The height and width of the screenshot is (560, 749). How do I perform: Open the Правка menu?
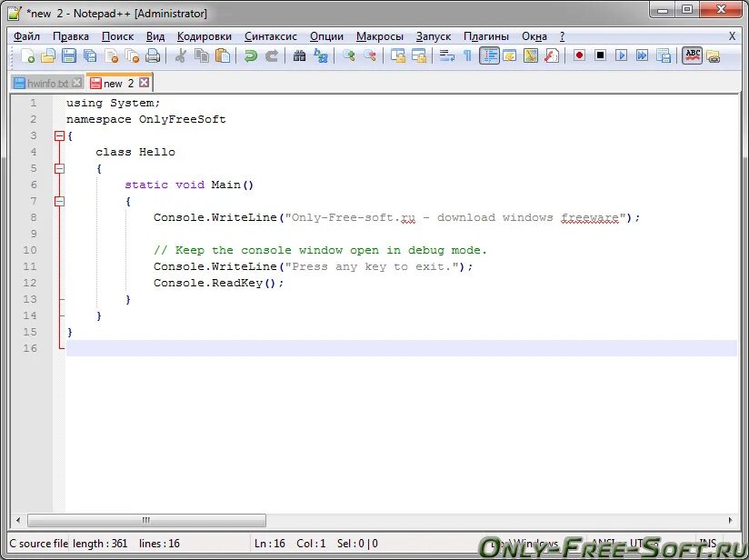[71, 36]
